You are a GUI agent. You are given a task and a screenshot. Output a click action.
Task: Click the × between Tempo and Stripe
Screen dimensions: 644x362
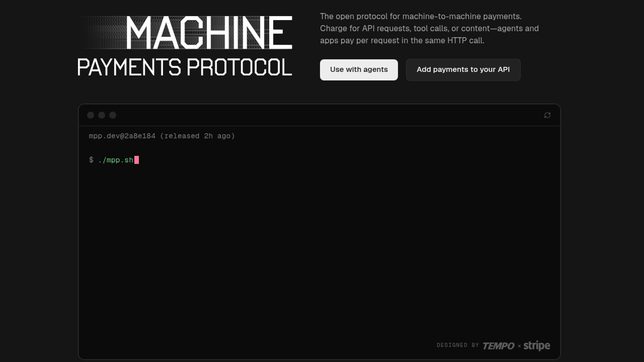(519, 346)
